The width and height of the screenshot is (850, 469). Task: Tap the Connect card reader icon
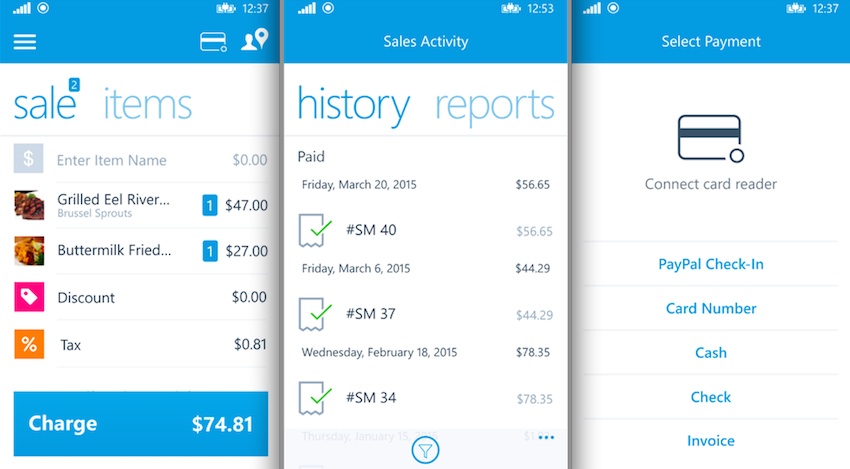click(710, 139)
